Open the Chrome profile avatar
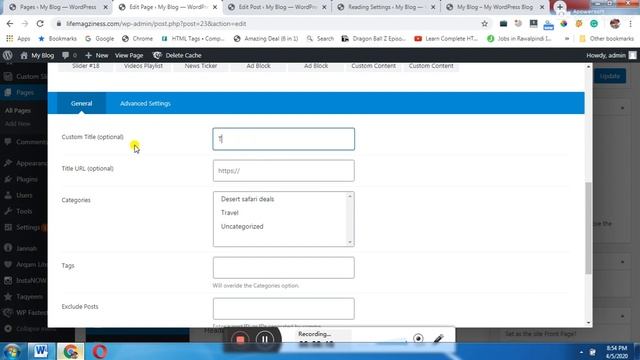 click(615, 24)
